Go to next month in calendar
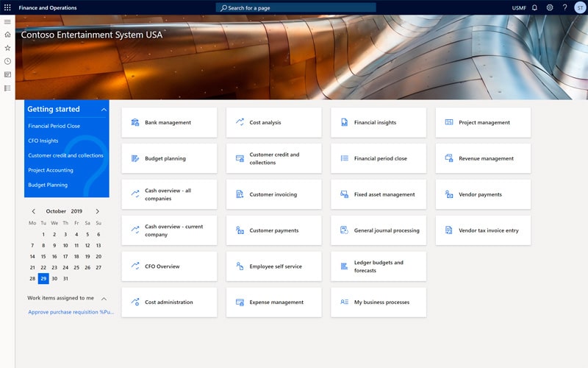 click(98, 211)
